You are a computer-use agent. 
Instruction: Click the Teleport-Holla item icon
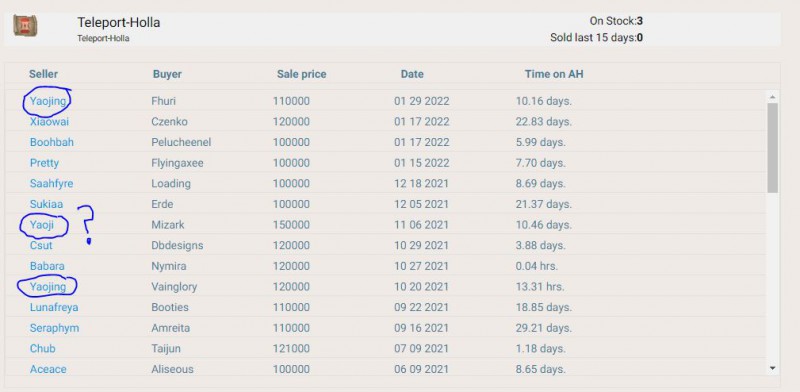pos(25,26)
